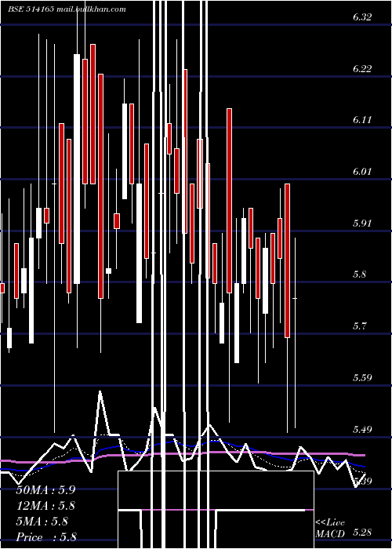Click the 5.59 price axis label
Viewport: 392px width, 549px height.
(362, 377)
